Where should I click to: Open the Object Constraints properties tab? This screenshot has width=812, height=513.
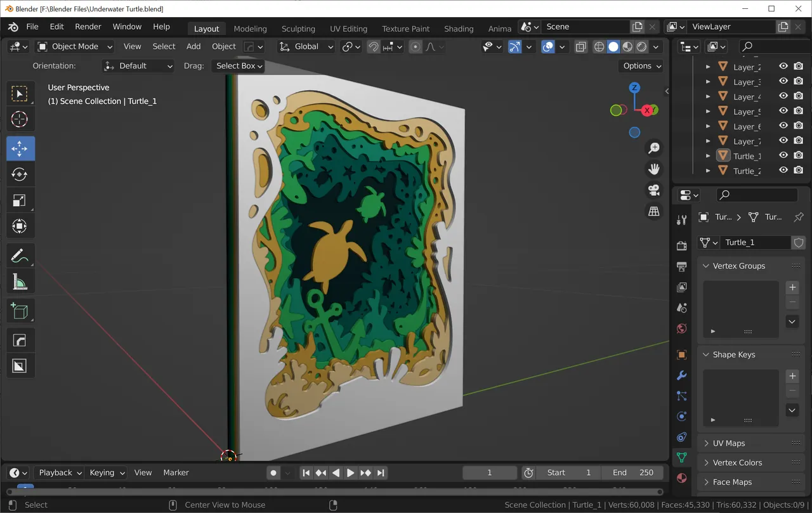click(682, 437)
